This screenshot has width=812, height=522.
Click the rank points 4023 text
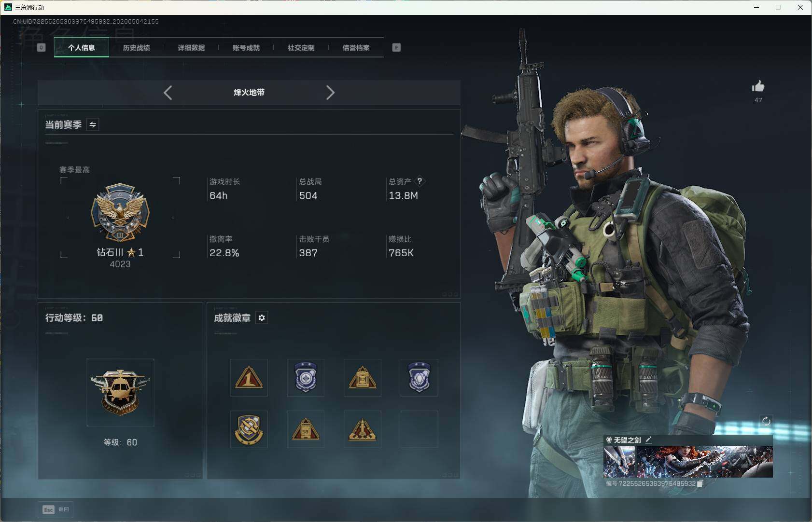point(120,264)
